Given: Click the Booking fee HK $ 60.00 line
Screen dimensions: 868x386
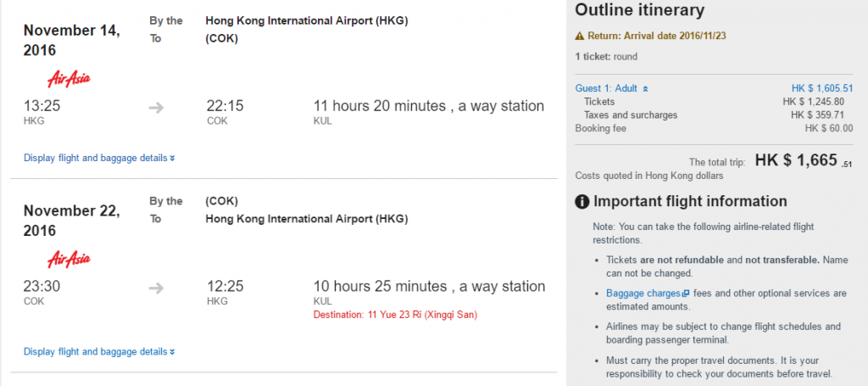Looking at the screenshot, I should [714, 128].
